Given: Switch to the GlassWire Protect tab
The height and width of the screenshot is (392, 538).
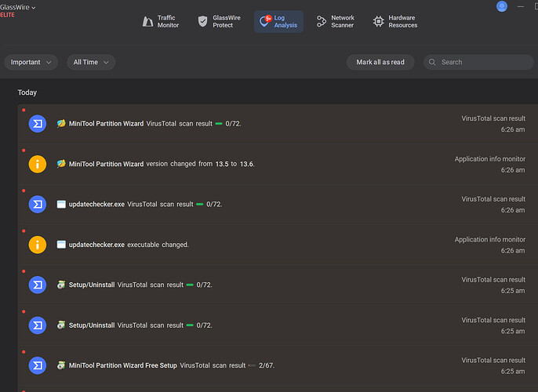Looking at the screenshot, I should [215, 22].
